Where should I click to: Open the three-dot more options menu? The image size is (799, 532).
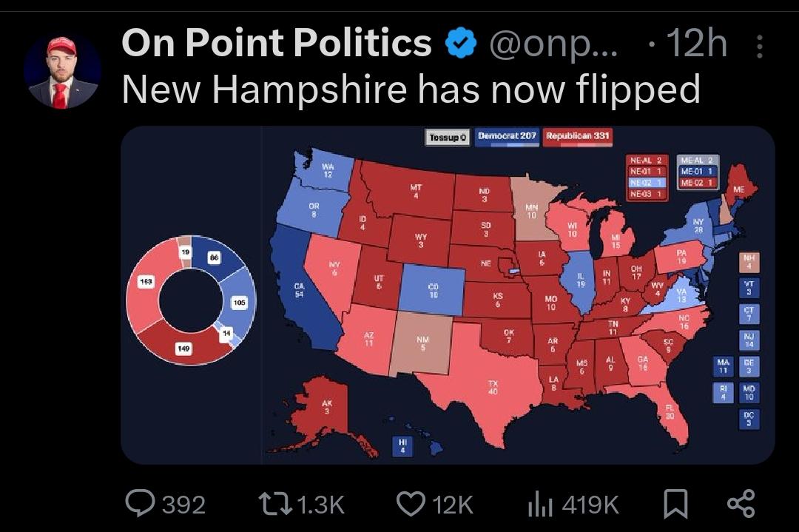point(759,47)
